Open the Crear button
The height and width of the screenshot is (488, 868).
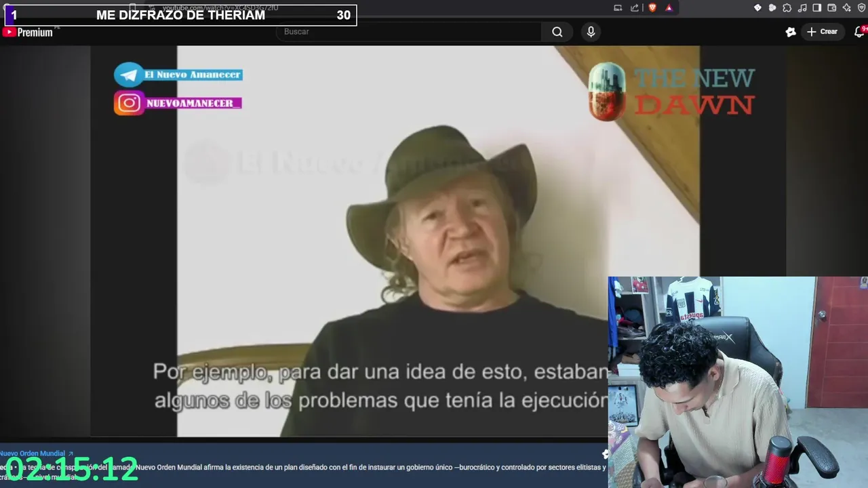click(x=822, y=32)
